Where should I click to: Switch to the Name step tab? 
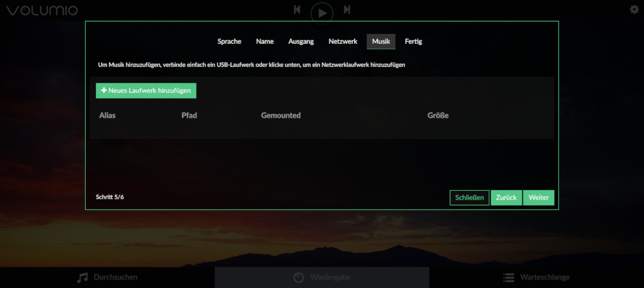265,41
